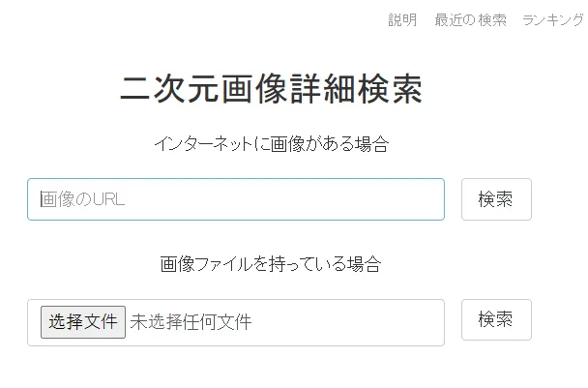Submit the uploaded file image search

click(x=496, y=319)
